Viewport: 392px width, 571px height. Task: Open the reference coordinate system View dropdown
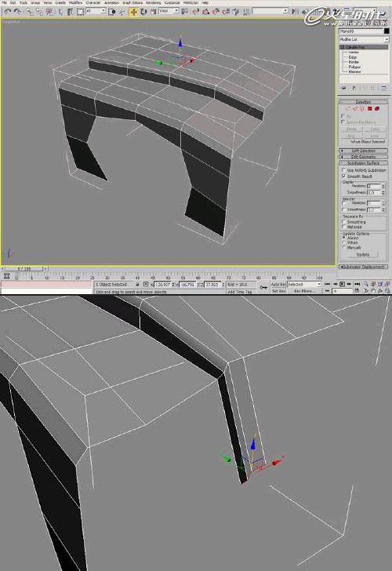(x=169, y=11)
